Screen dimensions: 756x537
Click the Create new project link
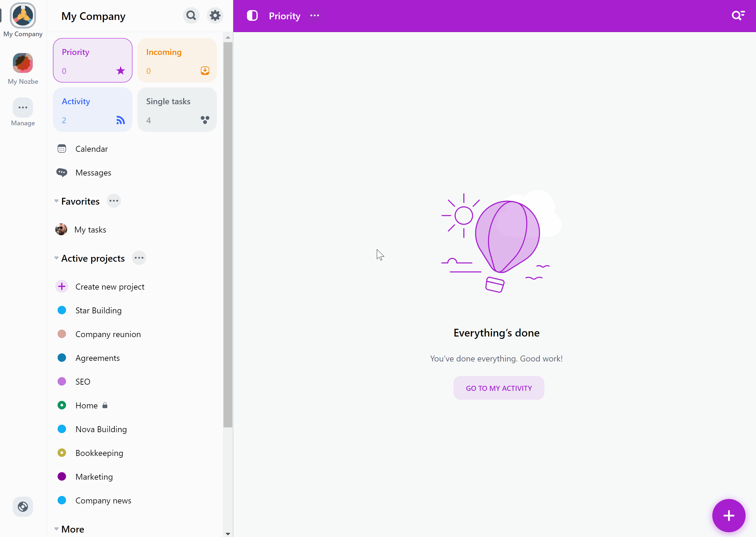pyautogui.click(x=110, y=286)
